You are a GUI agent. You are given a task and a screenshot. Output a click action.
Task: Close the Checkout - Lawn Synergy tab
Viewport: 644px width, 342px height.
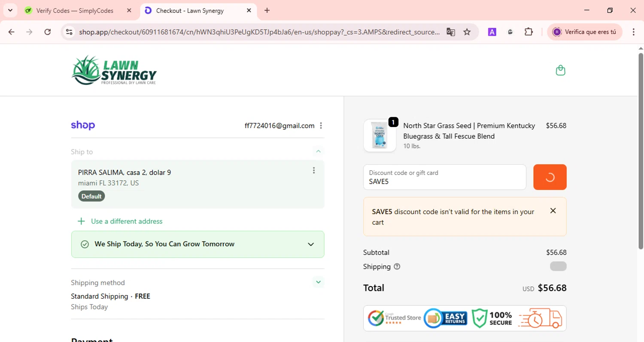tap(249, 10)
